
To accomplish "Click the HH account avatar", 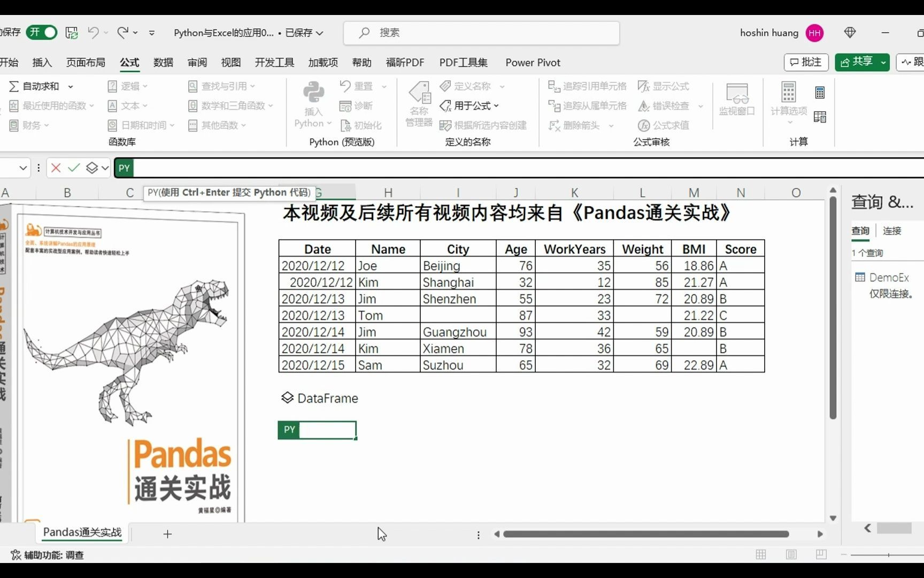I will point(814,33).
